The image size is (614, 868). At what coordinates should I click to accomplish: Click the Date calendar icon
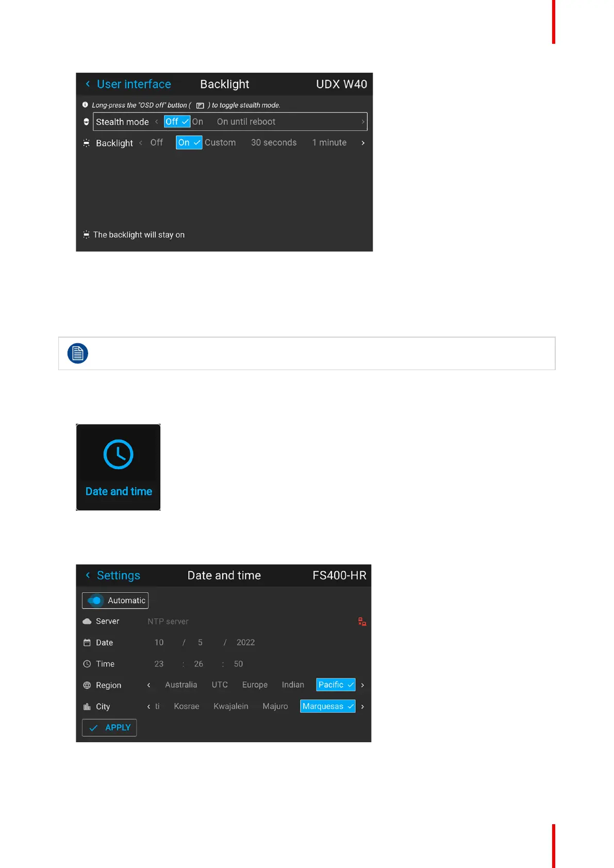pos(87,643)
